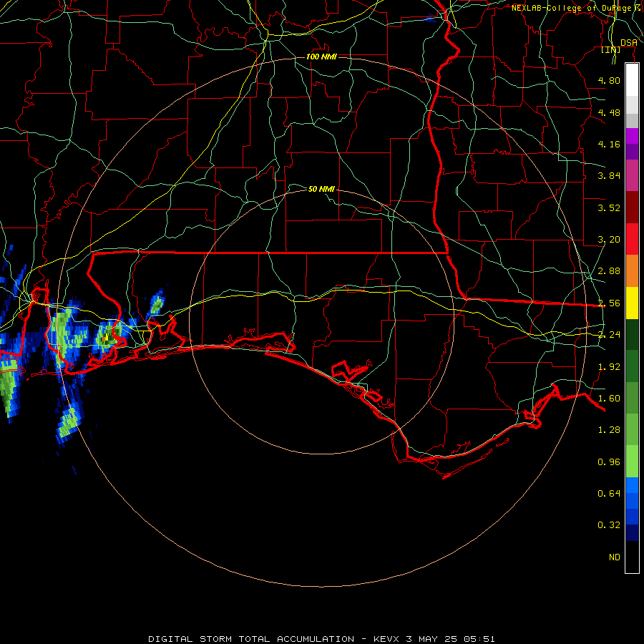
Task: Click the 2.24 legend value
Action: tap(609, 335)
